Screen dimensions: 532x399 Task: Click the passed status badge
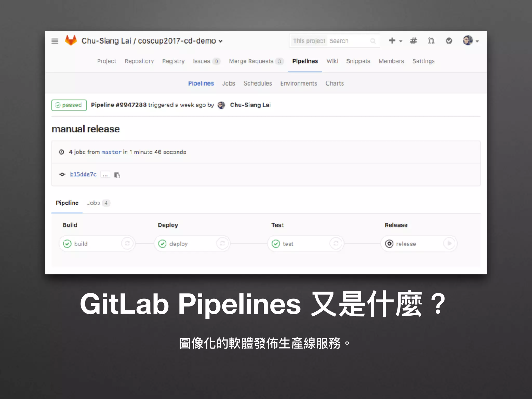tap(69, 105)
